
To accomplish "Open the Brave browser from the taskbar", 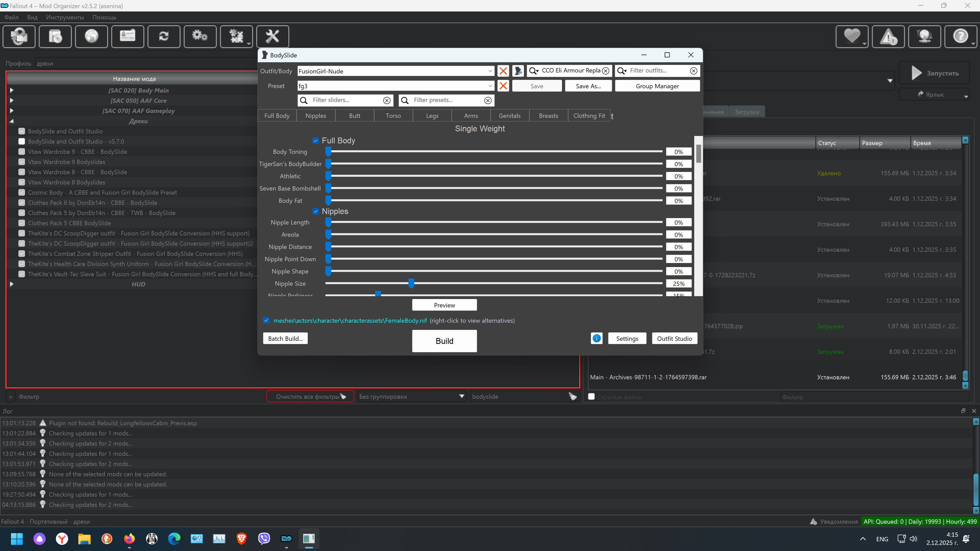I will (x=242, y=539).
